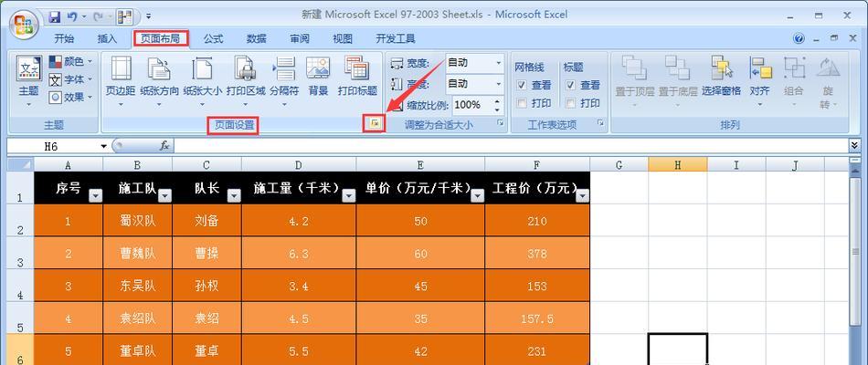This screenshot has height=365, width=868.
Task: Switch to the 开发工具 (Developer) tab
Action: click(396, 38)
